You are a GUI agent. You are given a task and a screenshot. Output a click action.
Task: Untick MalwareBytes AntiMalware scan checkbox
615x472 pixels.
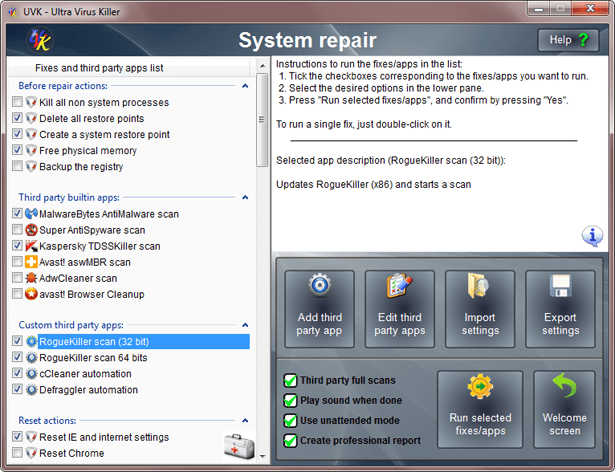coord(17,213)
